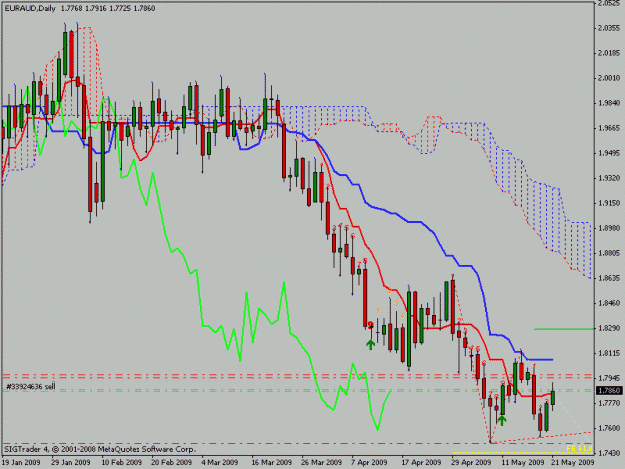Click the 7 Apr 2009 date label

coord(369,462)
